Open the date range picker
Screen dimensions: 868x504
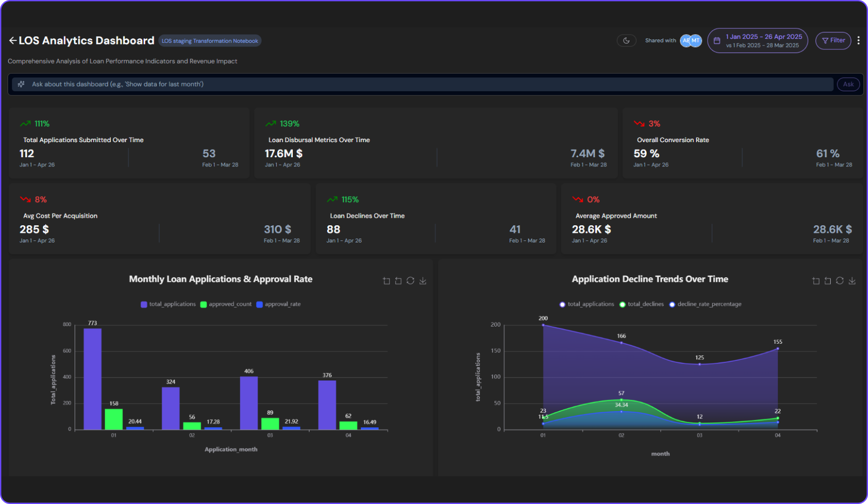coord(757,41)
